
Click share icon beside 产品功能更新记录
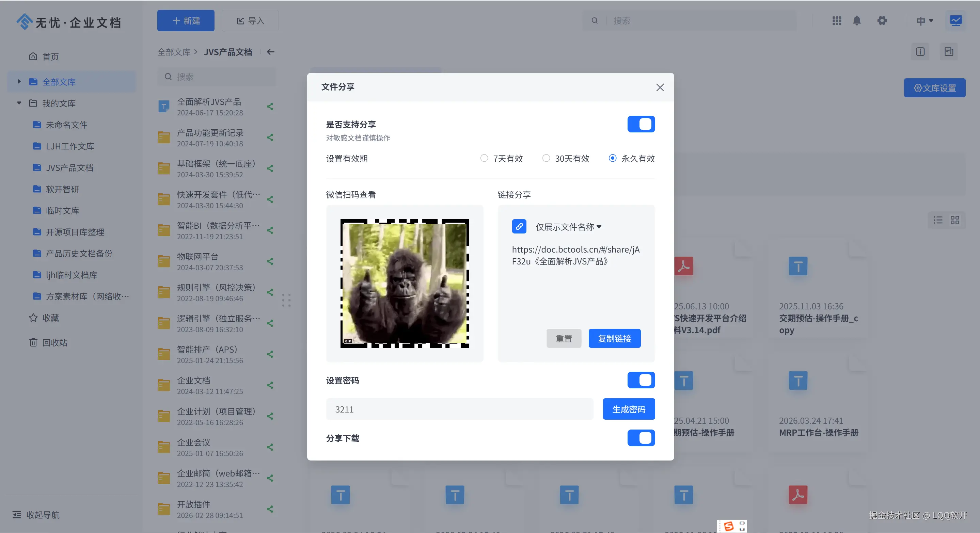[x=270, y=138]
